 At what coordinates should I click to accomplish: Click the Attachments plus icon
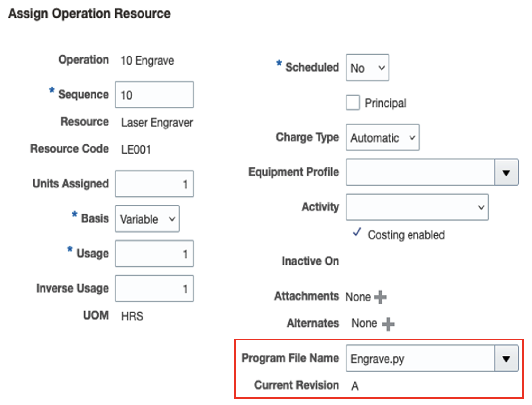tap(380, 297)
